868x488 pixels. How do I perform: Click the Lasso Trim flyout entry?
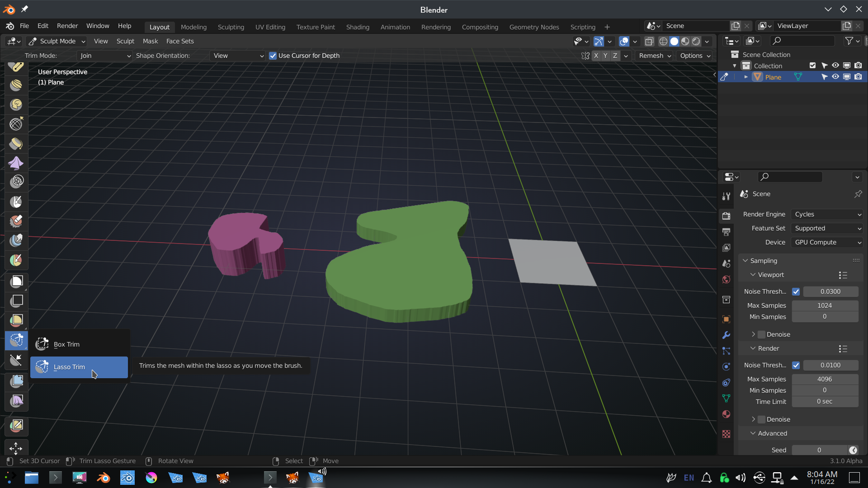click(x=69, y=367)
